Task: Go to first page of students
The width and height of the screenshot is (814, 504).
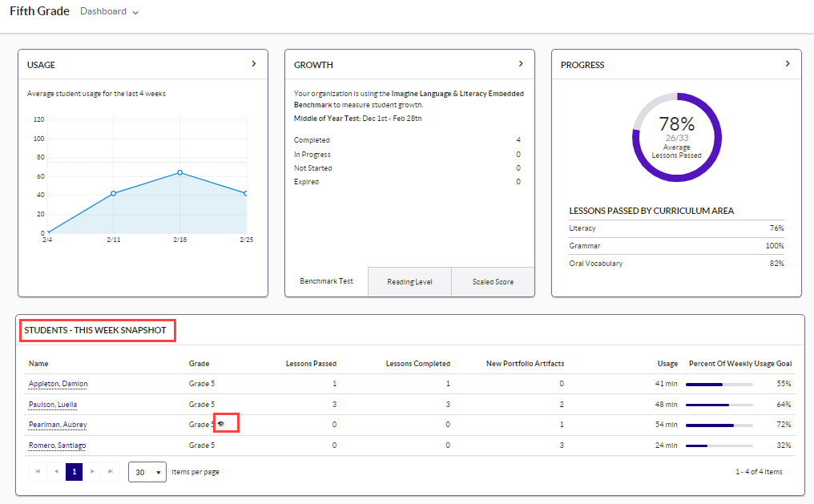Action: pyautogui.click(x=38, y=472)
